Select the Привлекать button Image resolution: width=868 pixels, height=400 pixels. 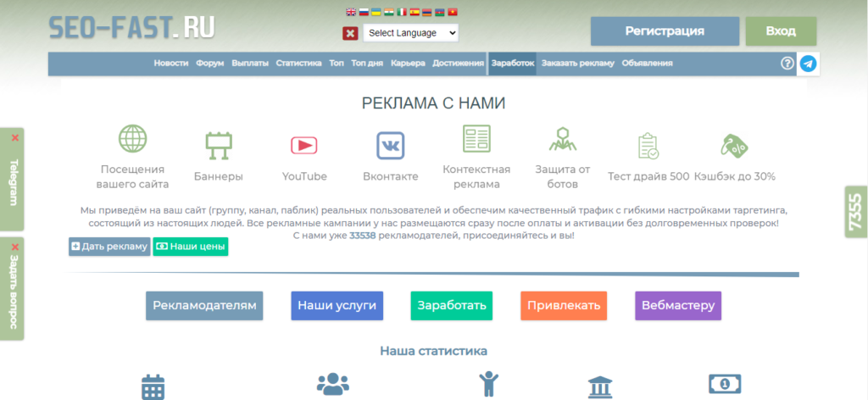pyautogui.click(x=564, y=306)
